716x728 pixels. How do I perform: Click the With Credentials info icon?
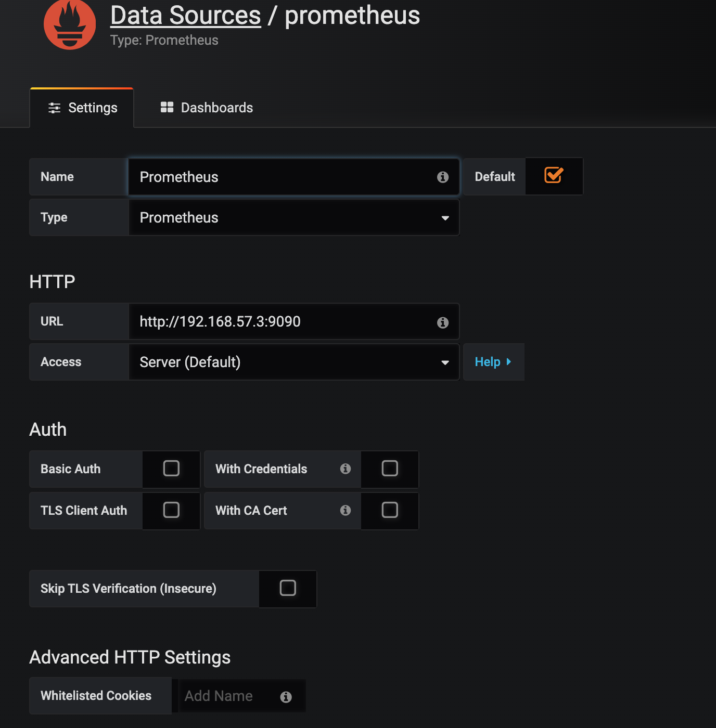346,469
